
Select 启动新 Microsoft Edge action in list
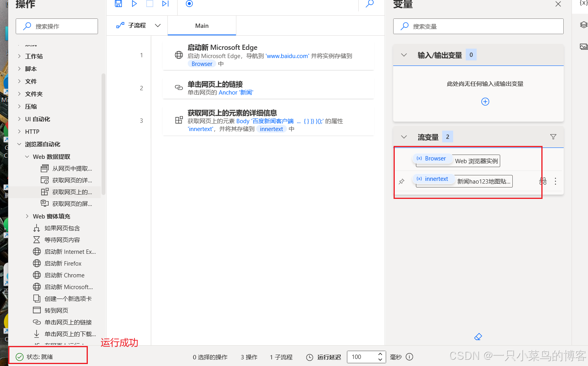pyautogui.click(x=63, y=287)
